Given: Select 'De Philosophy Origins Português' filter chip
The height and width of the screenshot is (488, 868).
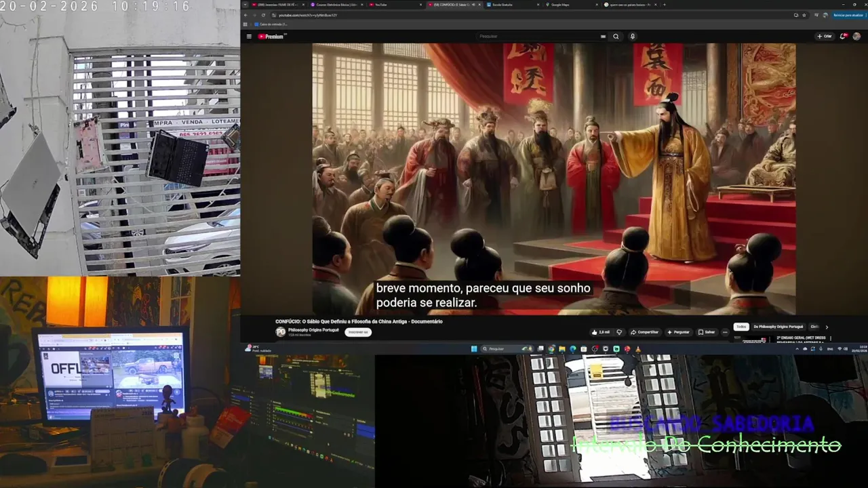Looking at the screenshot, I should point(778,327).
